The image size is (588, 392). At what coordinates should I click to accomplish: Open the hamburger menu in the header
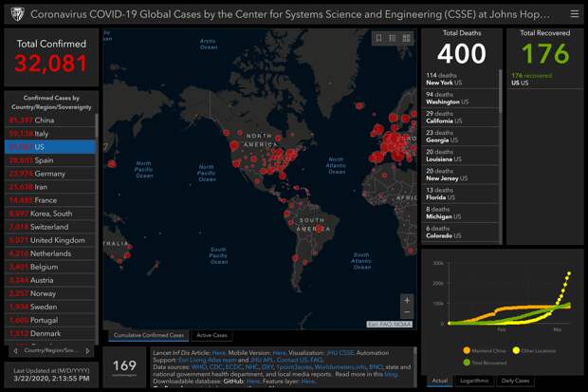574,14
